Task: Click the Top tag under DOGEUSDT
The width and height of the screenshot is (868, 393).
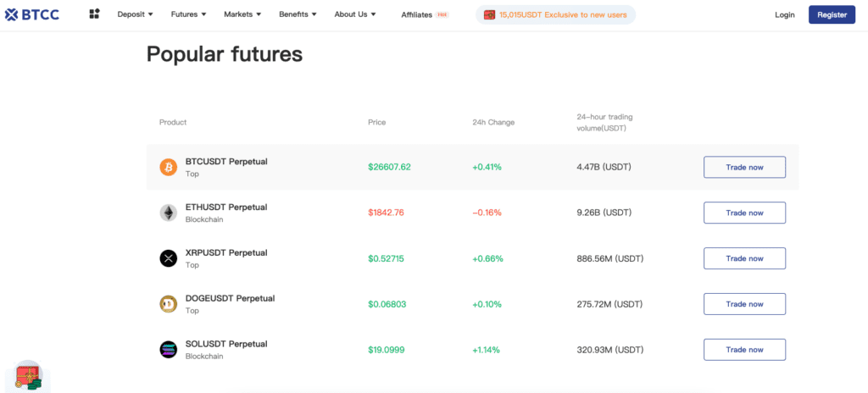Action: 192,311
